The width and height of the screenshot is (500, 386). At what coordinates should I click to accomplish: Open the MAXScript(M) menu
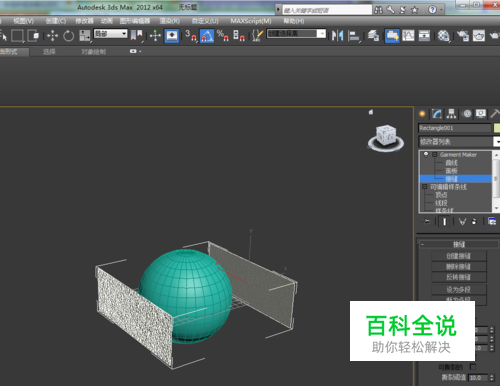click(x=251, y=21)
